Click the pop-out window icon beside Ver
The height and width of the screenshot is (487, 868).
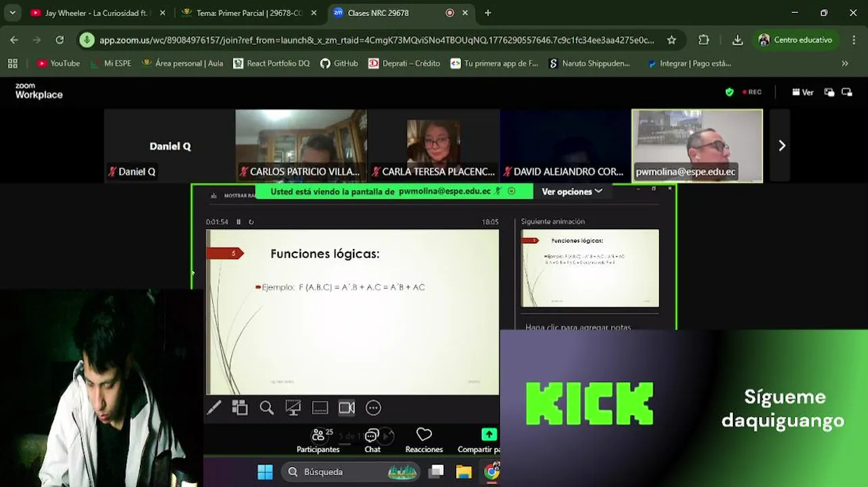click(829, 92)
